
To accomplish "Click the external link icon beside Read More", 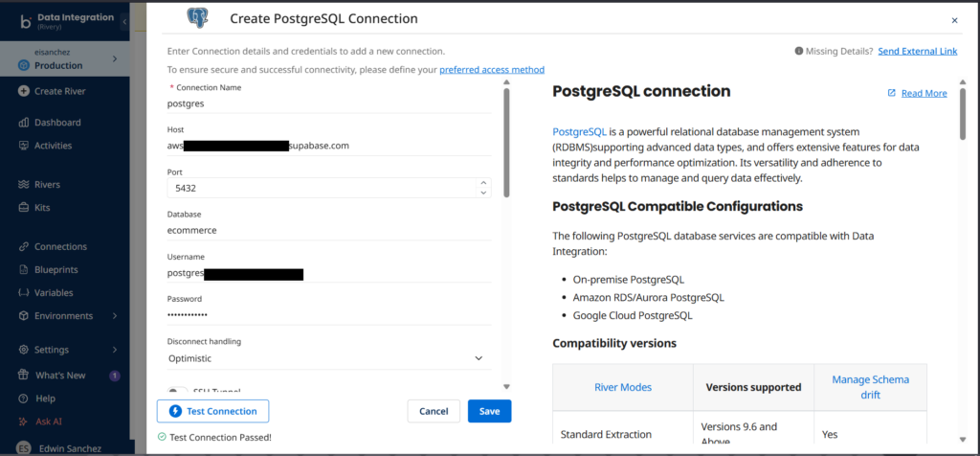I will pos(892,93).
